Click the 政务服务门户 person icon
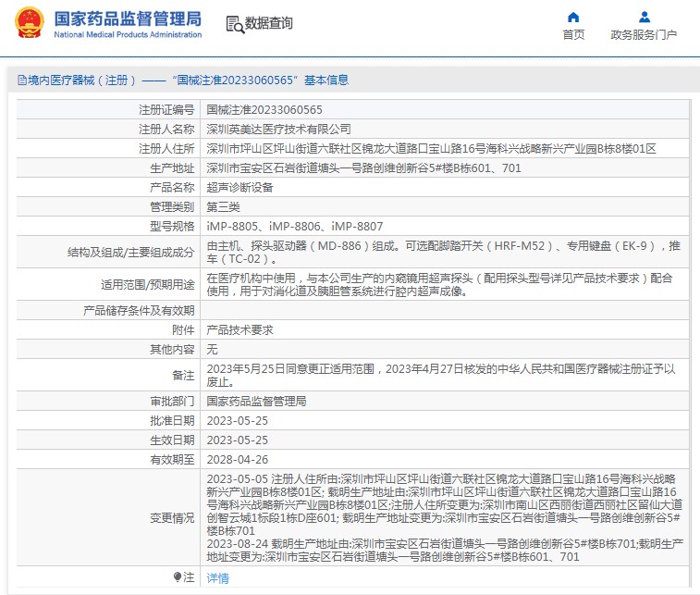The width and height of the screenshot is (700, 595). [x=644, y=17]
